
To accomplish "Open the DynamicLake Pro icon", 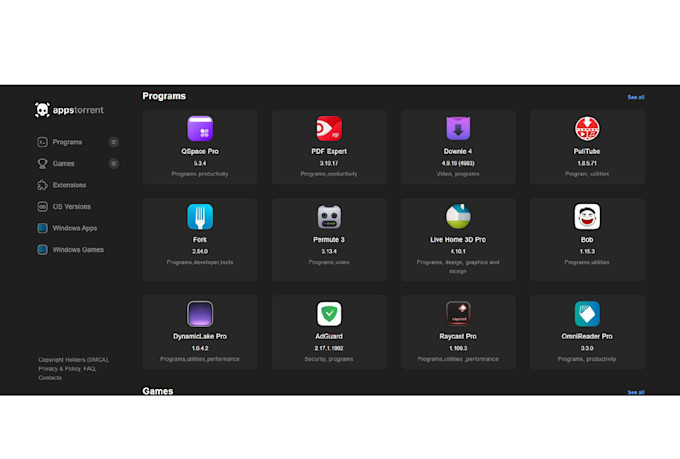I will click(x=200, y=313).
